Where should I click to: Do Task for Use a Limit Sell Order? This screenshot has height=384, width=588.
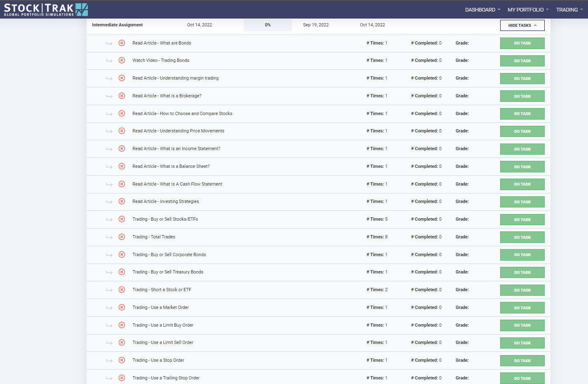point(522,343)
